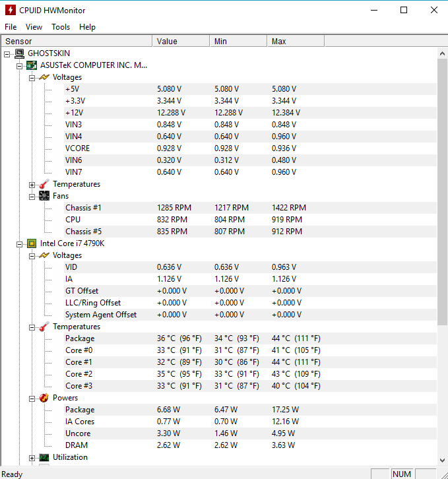Viewport: 448px width, 479px height.
Task: Click the Utilization icon at the bottom
Action: click(44, 457)
